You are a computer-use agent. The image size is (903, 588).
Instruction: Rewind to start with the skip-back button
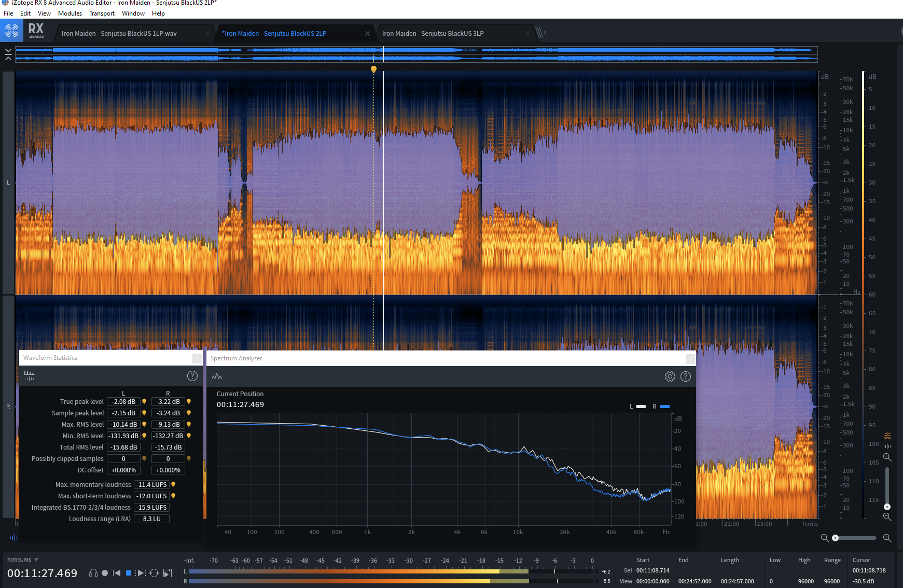coord(117,573)
